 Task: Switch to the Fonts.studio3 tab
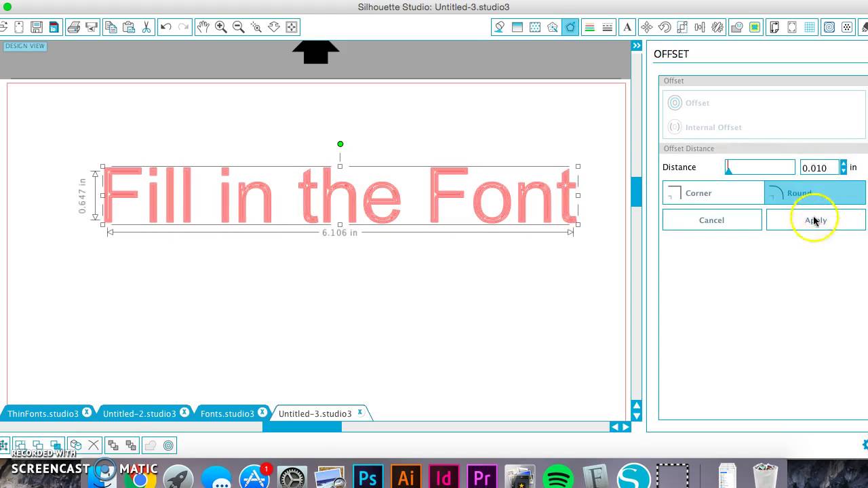pos(226,413)
